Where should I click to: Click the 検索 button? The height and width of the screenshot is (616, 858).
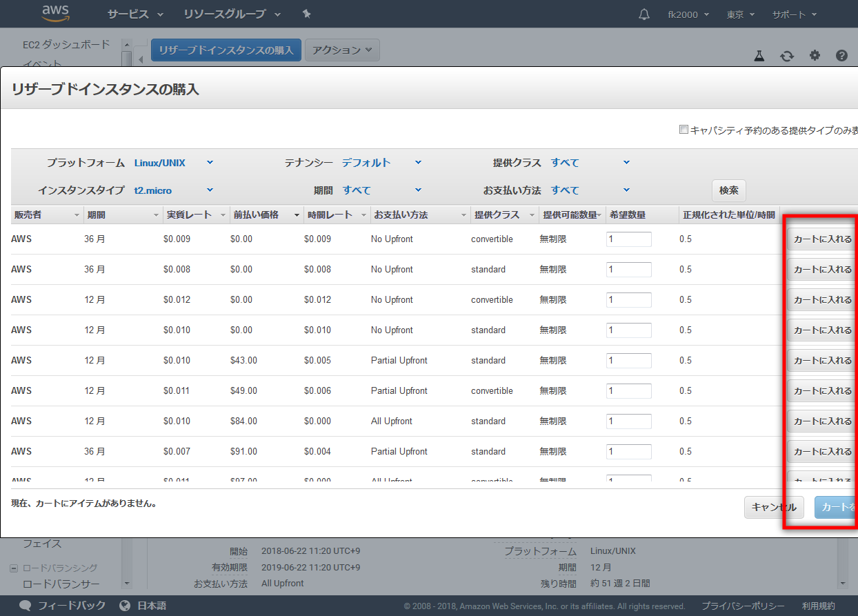729,190
